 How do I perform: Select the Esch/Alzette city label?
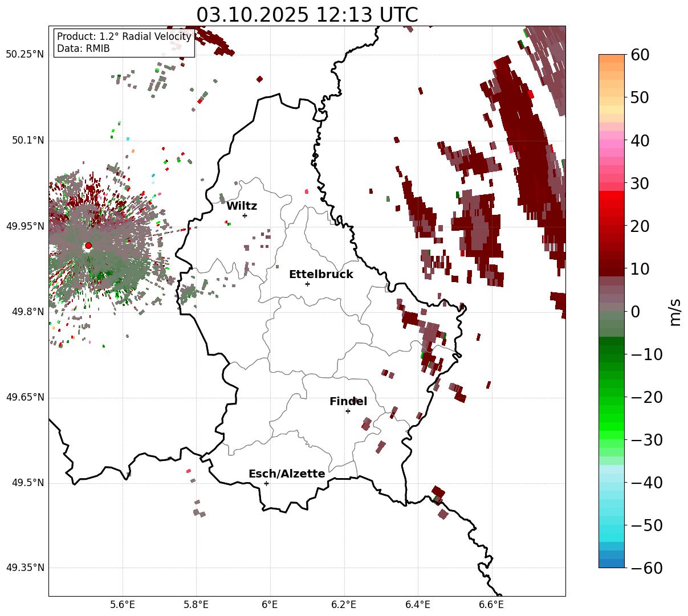tap(287, 474)
